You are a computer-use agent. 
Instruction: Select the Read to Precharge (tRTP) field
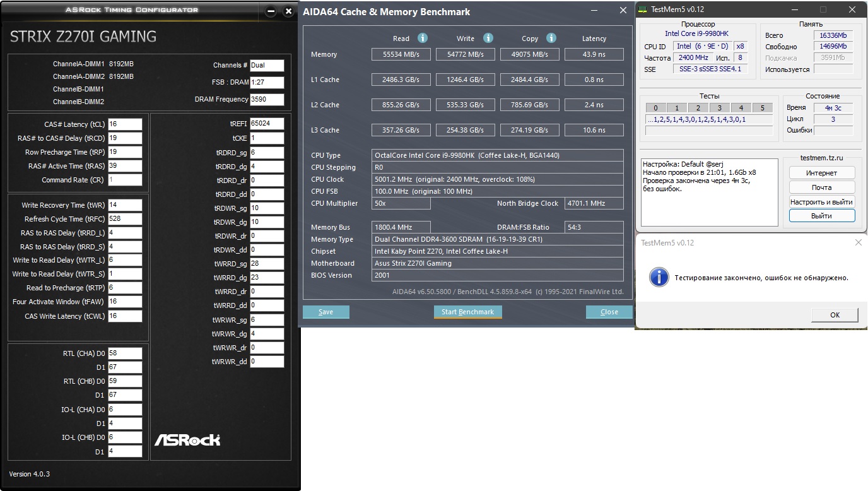125,288
